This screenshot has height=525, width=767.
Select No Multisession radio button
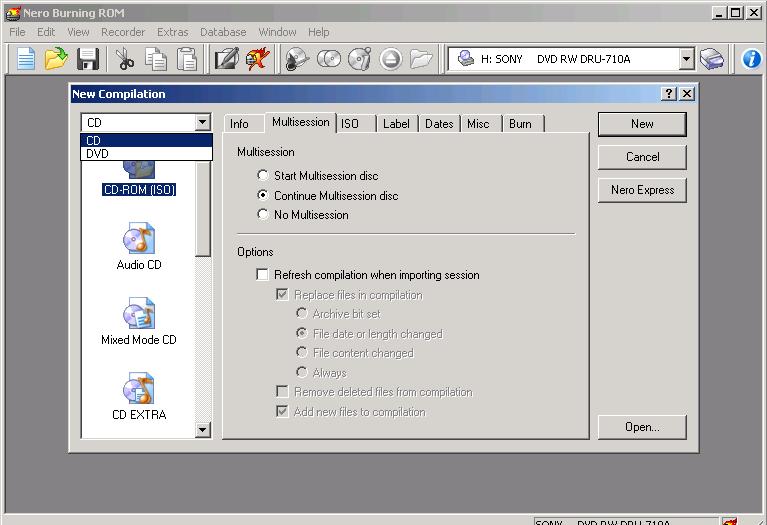click(x=263, y=214)
